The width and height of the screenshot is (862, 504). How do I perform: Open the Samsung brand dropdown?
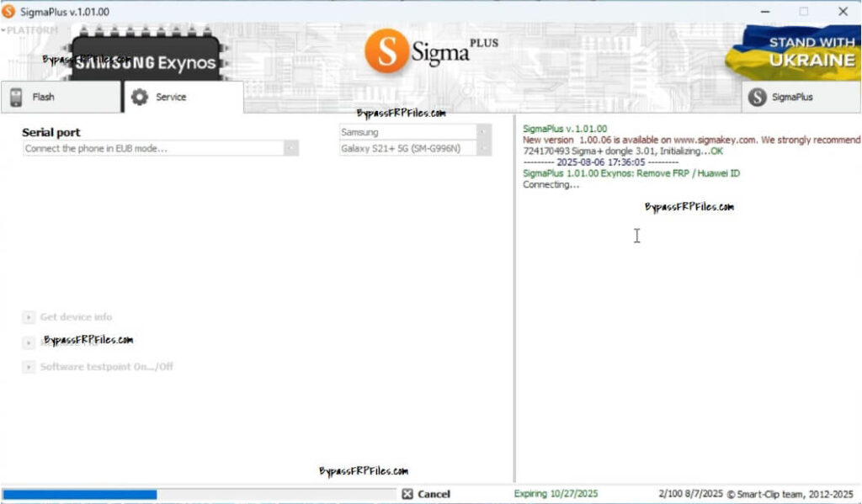tap(481, 132)
